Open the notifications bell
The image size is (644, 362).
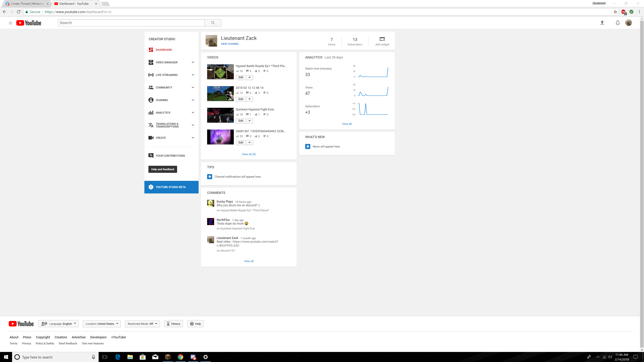(x=618, y=23)
